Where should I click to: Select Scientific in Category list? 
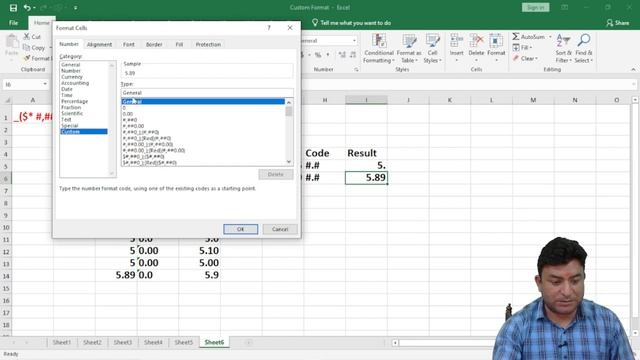click(72, 113)
